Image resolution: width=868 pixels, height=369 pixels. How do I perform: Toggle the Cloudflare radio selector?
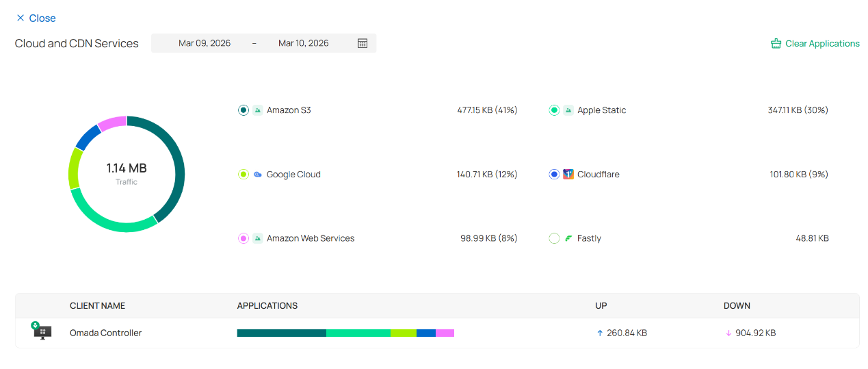(x=554, y=175)
